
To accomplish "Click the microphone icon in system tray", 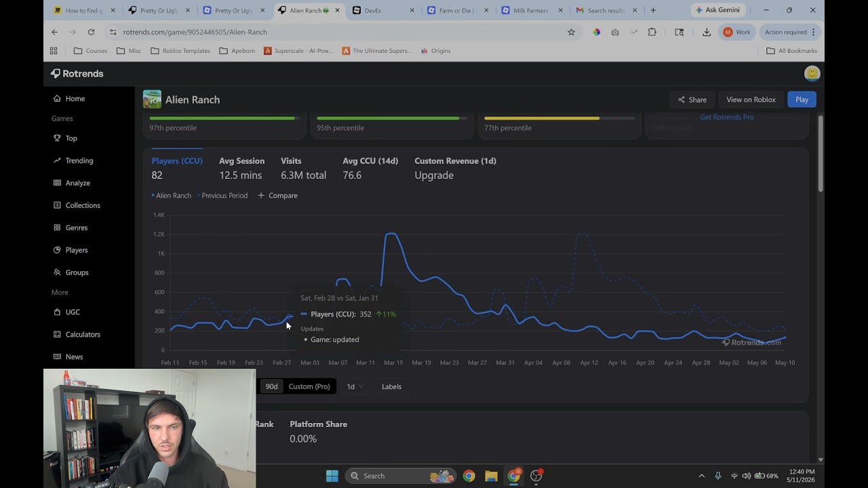I will tap(718, 476).
